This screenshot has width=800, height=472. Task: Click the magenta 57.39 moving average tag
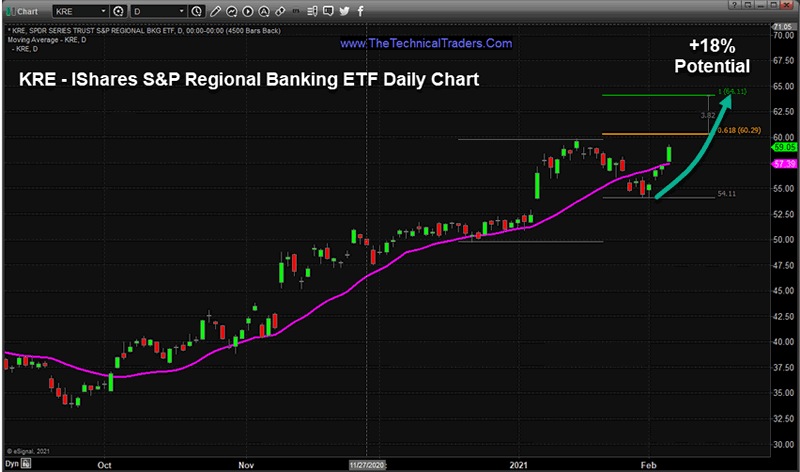coord(784,164)
